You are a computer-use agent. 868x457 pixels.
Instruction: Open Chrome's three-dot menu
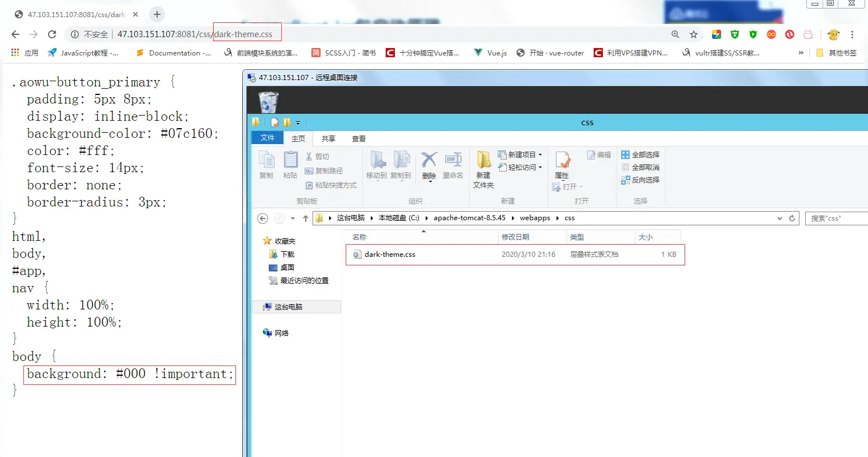click(x=852, y=34)
